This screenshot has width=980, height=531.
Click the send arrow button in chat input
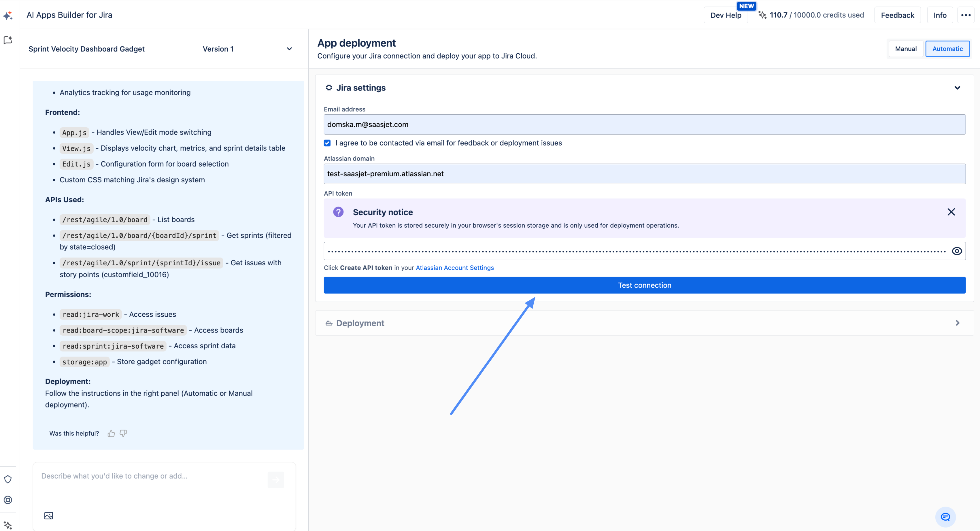[x=276, y=480]
